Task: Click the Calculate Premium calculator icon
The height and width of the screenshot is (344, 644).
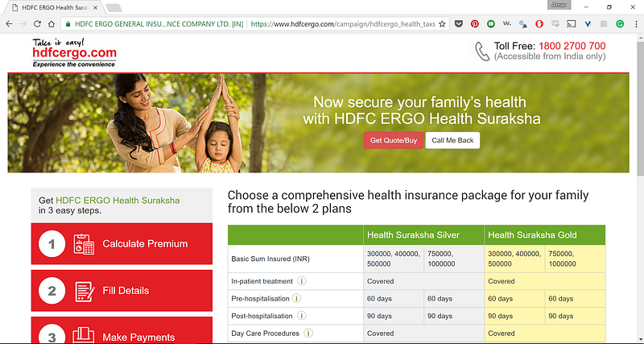Action: coord(84,244)
